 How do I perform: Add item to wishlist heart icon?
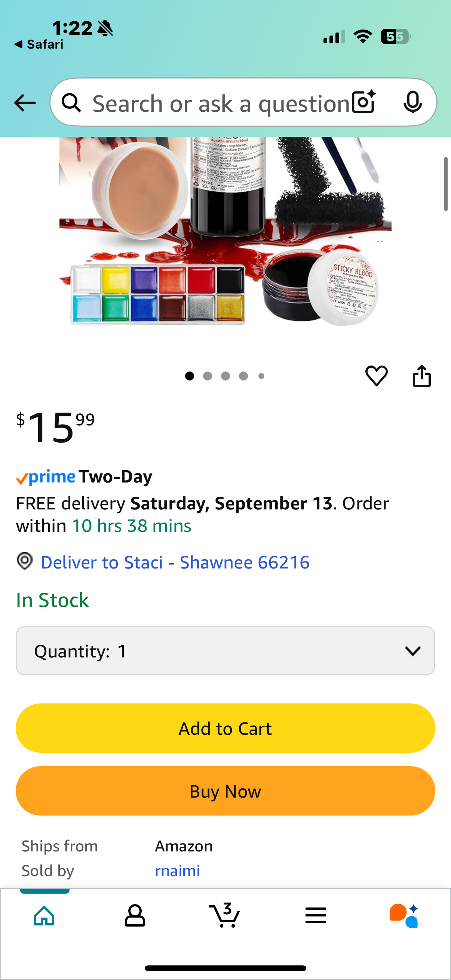[377, 376]
